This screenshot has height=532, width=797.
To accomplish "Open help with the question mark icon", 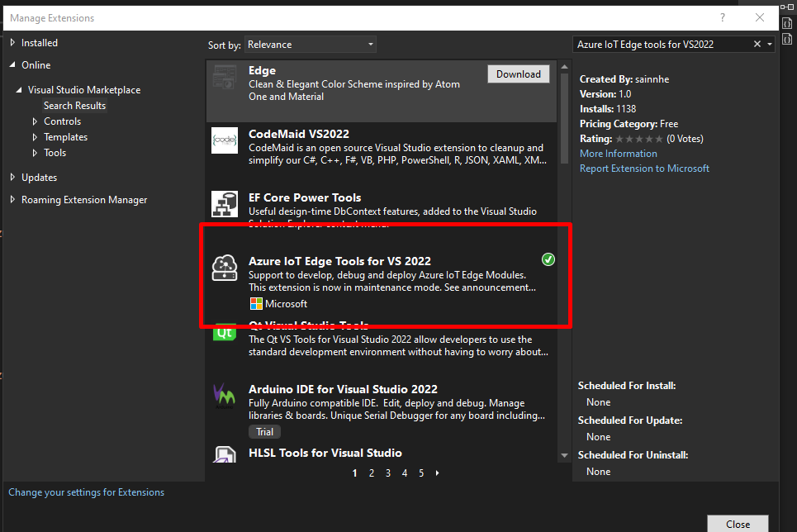I will point(723,18).
